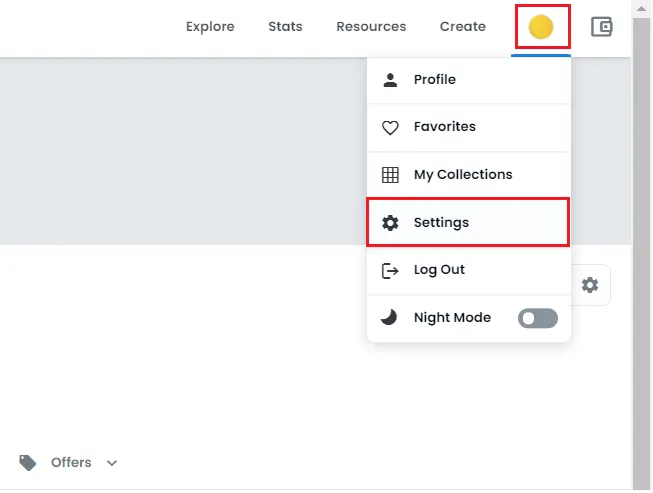653x493 pixels.
Task: Select the Log Out menu entry
Action: tap(439, 270)
